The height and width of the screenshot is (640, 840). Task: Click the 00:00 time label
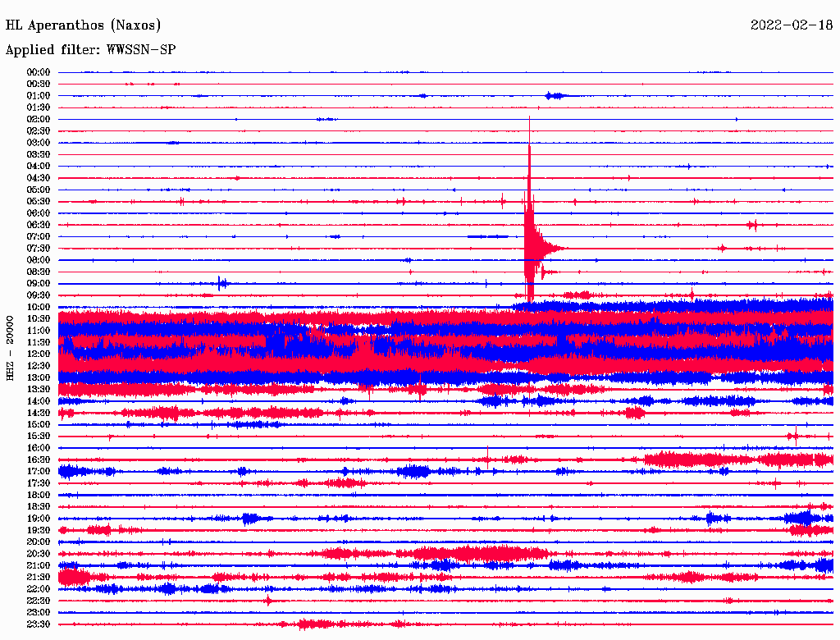click(39, 72)
